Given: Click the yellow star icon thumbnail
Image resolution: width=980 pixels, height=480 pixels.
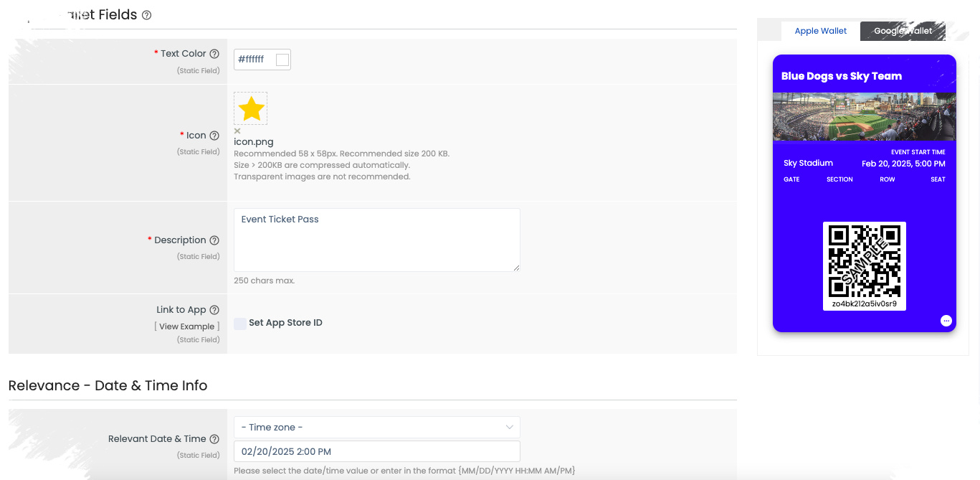Looking at the screenshot, I should tap(251, 109).
